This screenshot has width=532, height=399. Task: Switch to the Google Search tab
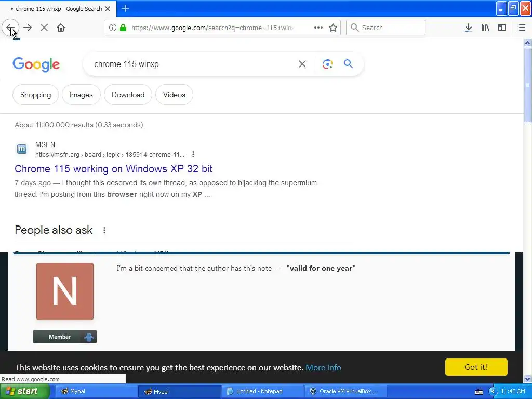tap(58, 9)
